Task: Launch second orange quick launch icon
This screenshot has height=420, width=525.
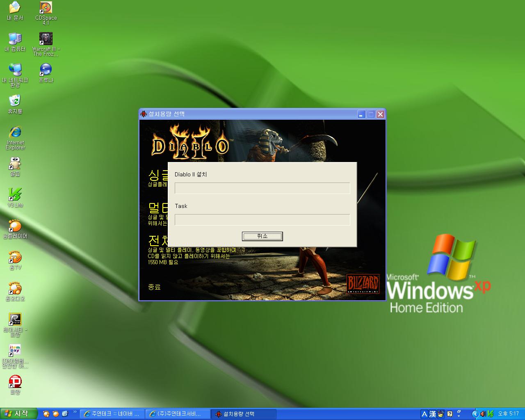Action: (56, 414)
